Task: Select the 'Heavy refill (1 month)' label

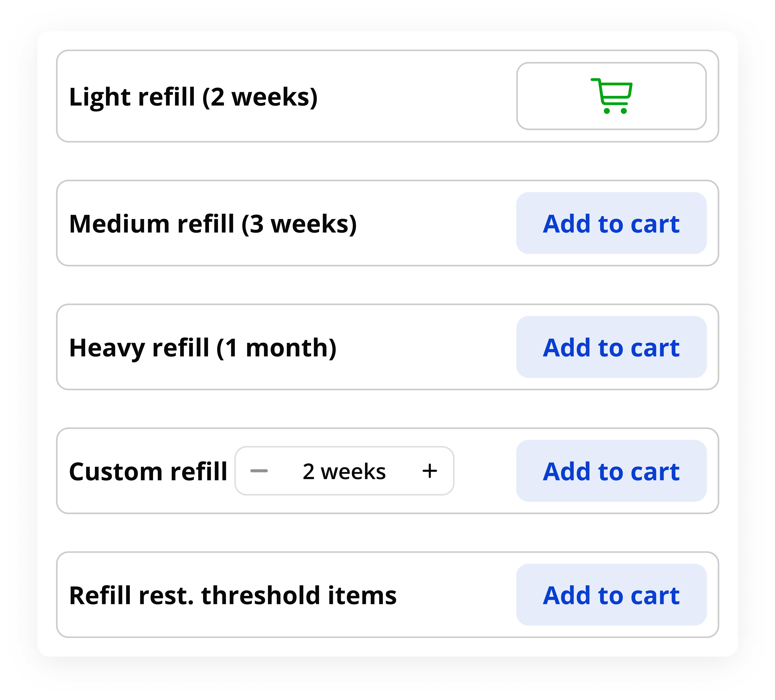Action: (x=203, y=348)
